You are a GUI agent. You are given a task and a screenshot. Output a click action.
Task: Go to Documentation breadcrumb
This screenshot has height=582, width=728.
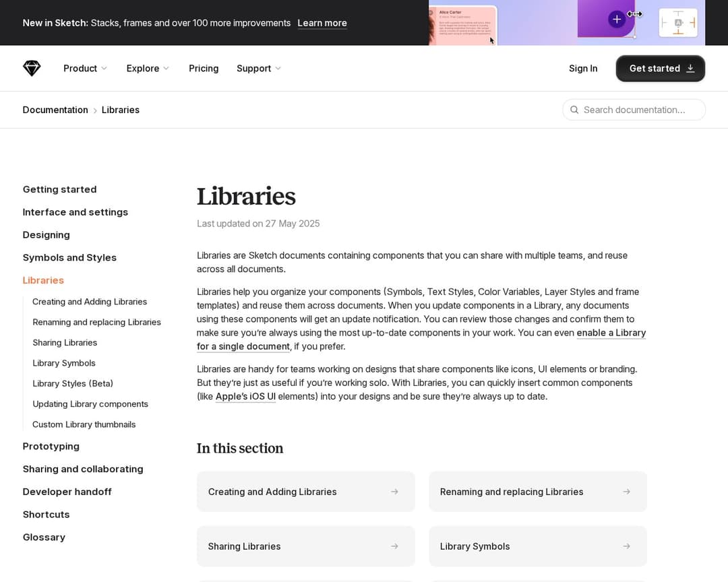[55, 110]
